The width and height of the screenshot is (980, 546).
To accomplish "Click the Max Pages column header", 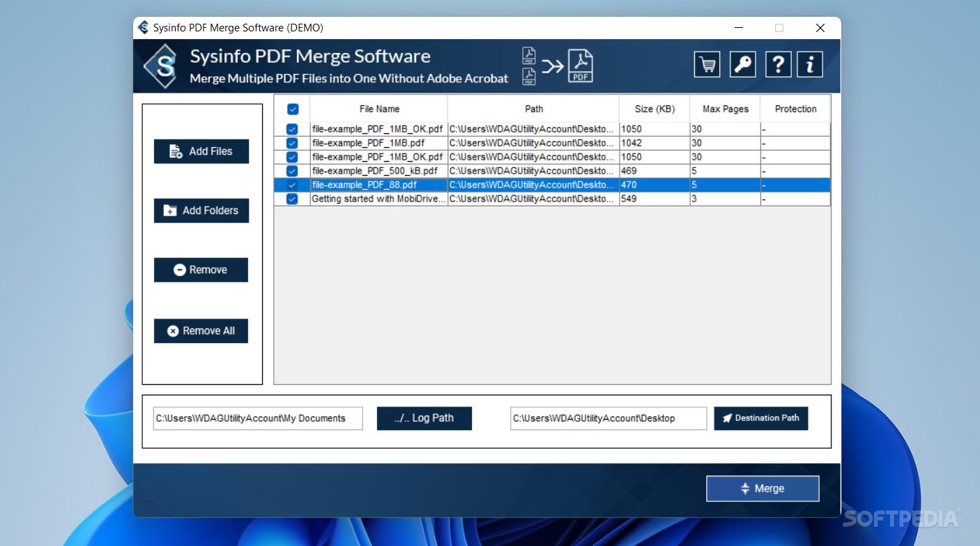I will pyautogui.click(x=726, y=109).
